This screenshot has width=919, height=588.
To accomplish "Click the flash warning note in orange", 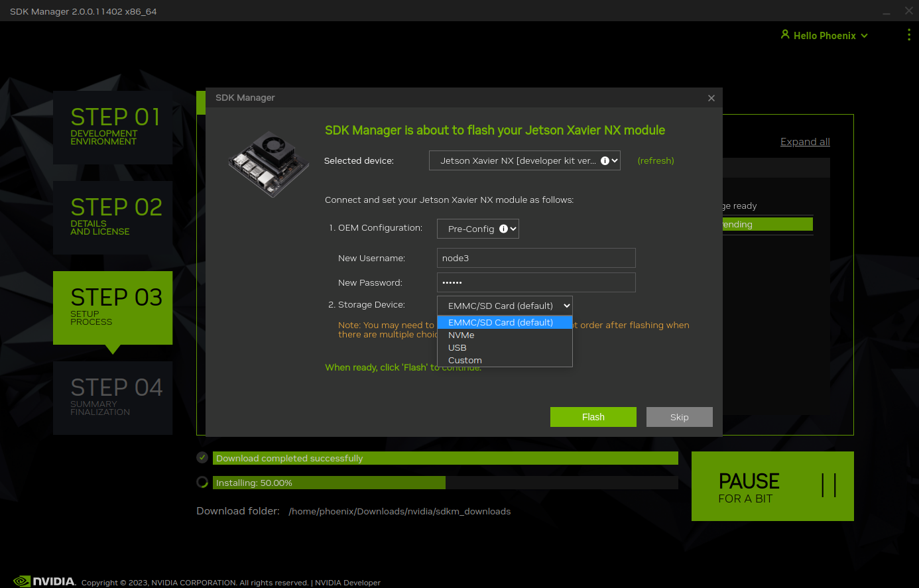I will (514, 329).
